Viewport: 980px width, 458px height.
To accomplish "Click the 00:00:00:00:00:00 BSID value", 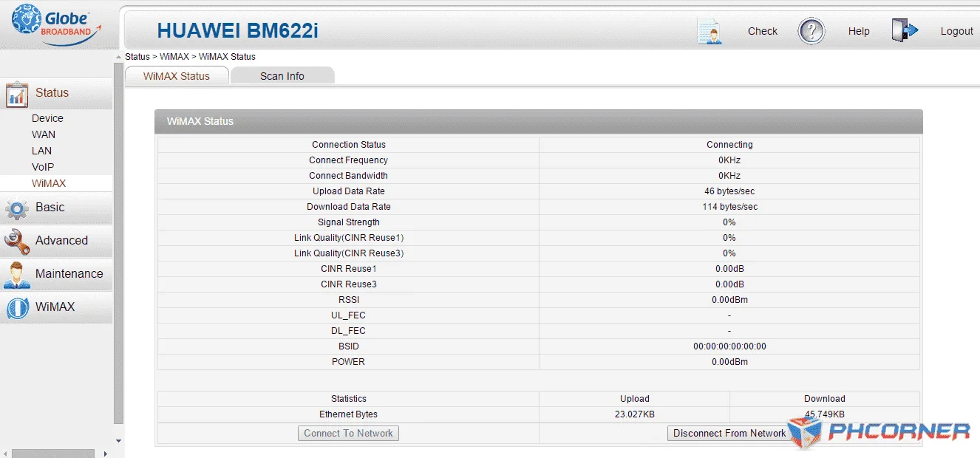I will 729,346.
